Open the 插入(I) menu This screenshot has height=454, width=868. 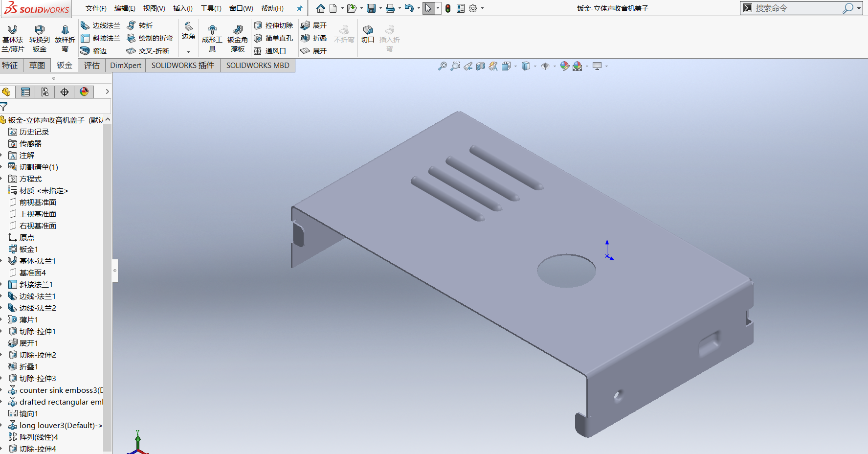[182, 8]
